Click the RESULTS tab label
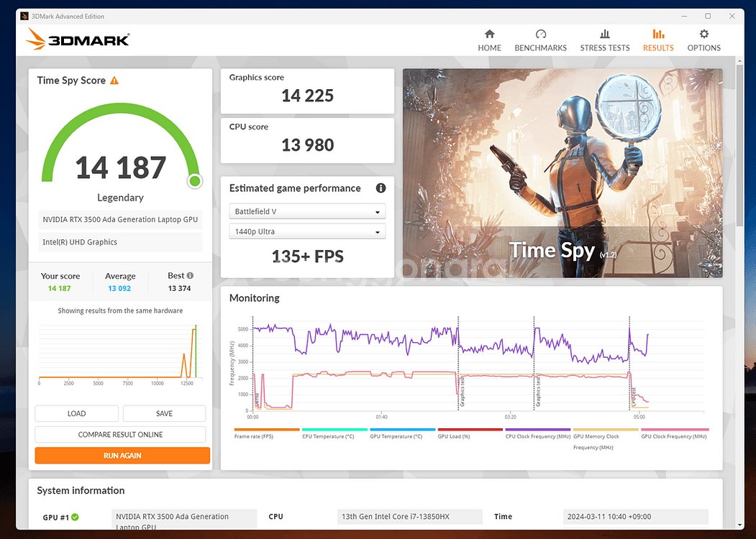The width and height of the screenshot is (756, 539). click(658, 47)
